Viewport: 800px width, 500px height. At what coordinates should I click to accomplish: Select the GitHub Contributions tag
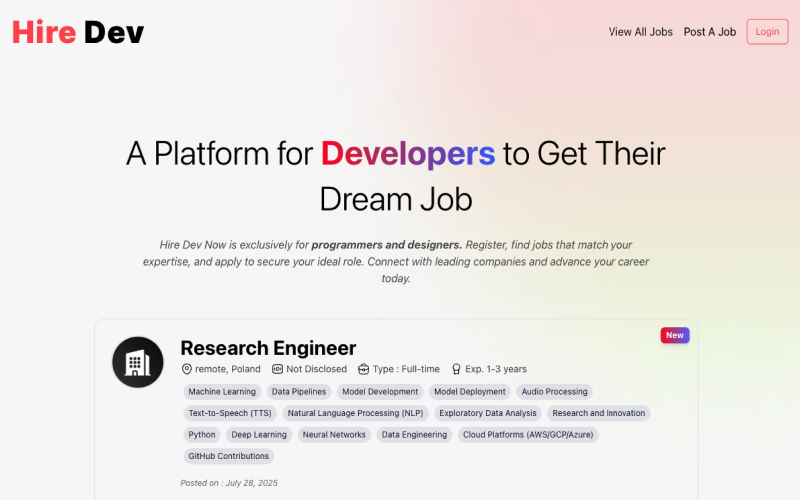click(228, 456)
